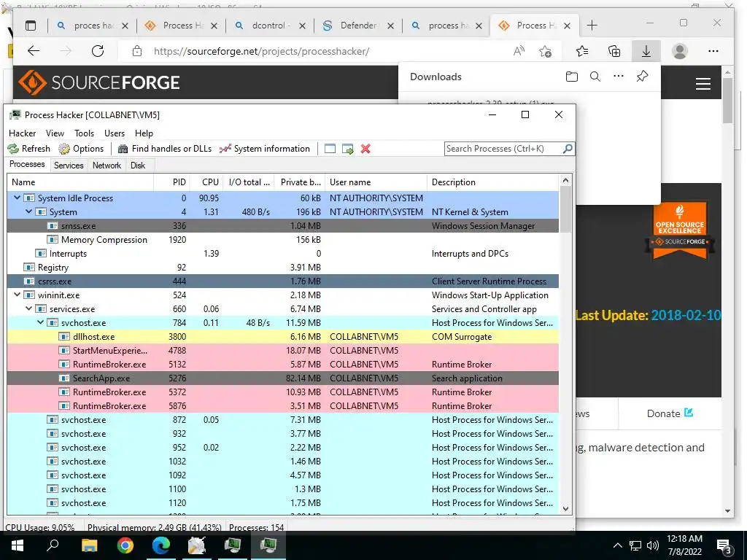747x560 pixels.
Task: Pin the Downloads panel
Action: 642,76
